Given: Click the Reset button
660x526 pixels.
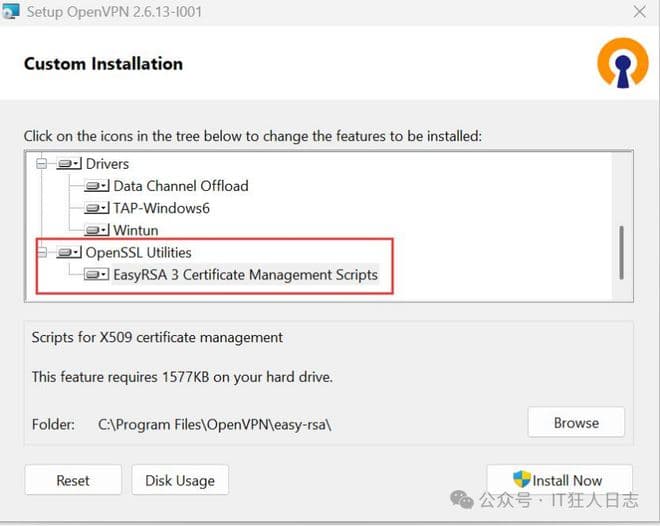Looking at the screenshot, I should click(x=73, y=480).
